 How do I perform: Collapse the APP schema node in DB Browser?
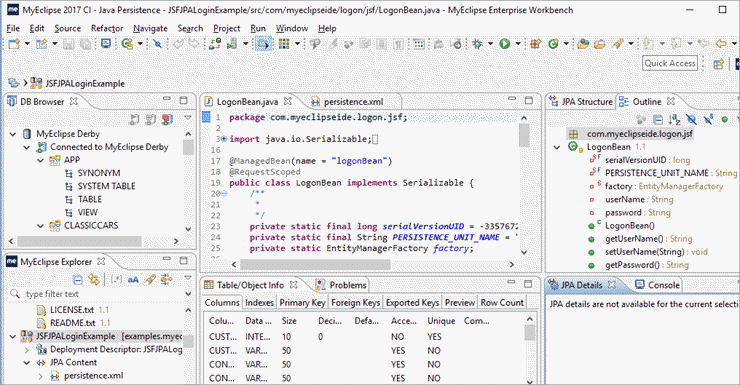[x=41, y=160]
